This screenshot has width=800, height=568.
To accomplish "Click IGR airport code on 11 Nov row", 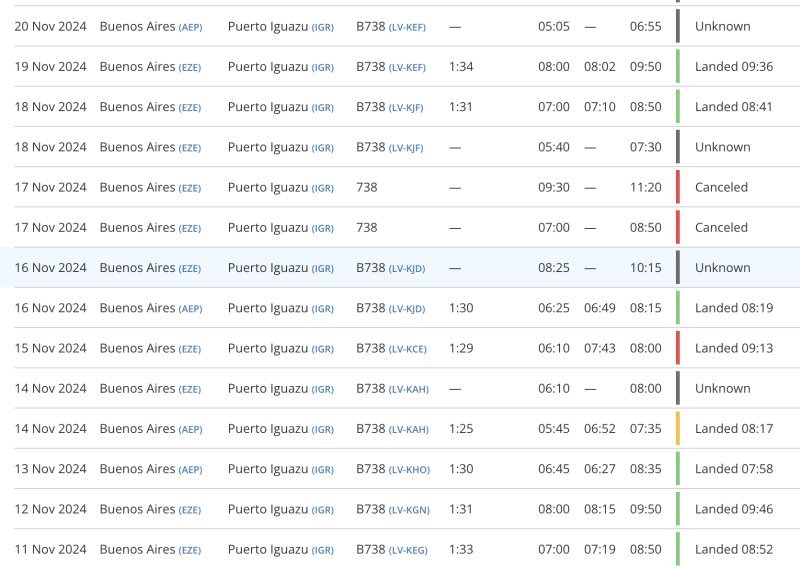I will [x=322, y=550].
